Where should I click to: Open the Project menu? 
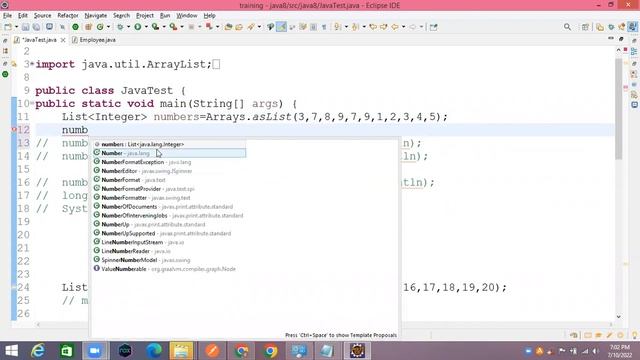pyautogui.click(x=145, y=16)
